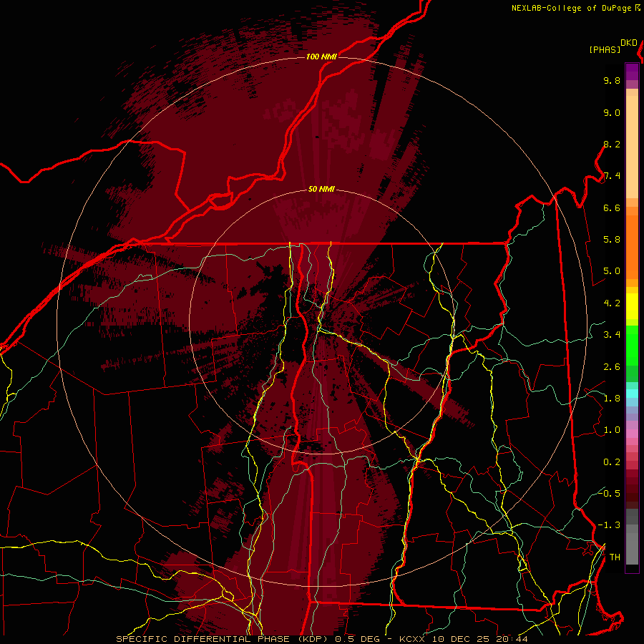Click the NEXLAB-College of DuPage credit text
The height and width of the screenshot is (644, 644).
click(571, 8)
